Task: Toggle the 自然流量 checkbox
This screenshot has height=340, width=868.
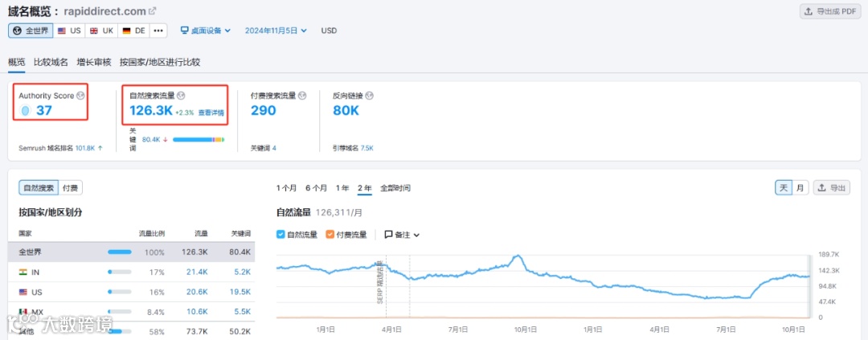Action: 280,234
